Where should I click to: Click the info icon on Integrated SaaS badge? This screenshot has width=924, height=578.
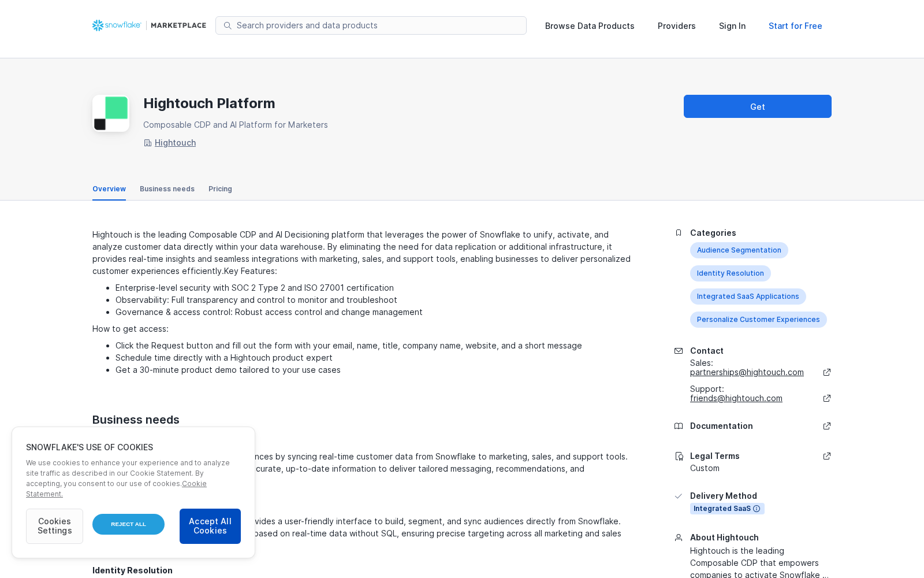(757, 509)
